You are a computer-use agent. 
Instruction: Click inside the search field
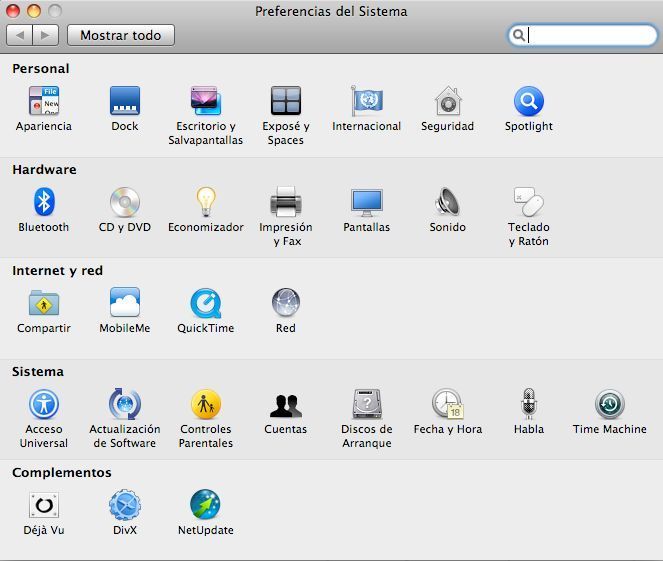(583, 35)
